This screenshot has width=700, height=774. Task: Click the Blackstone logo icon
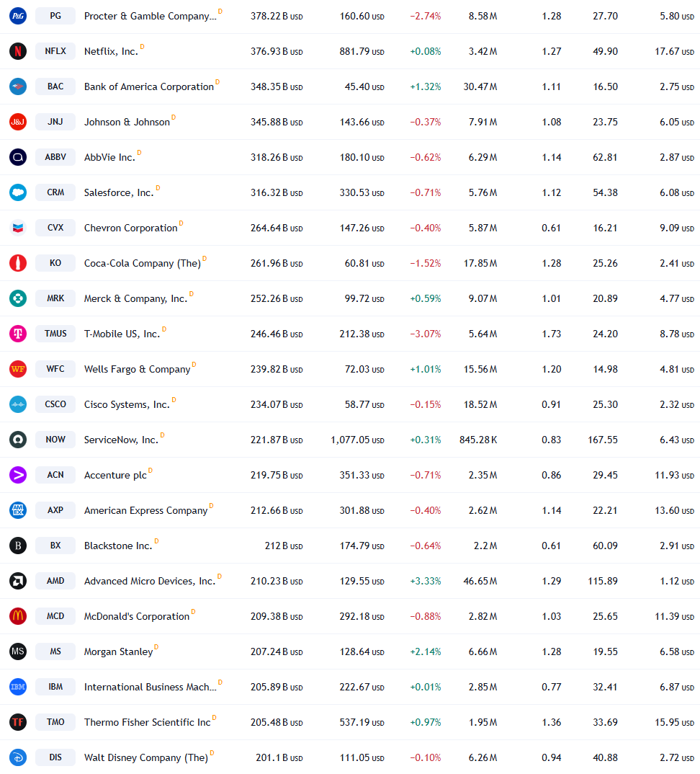click(x=18, y=546)
